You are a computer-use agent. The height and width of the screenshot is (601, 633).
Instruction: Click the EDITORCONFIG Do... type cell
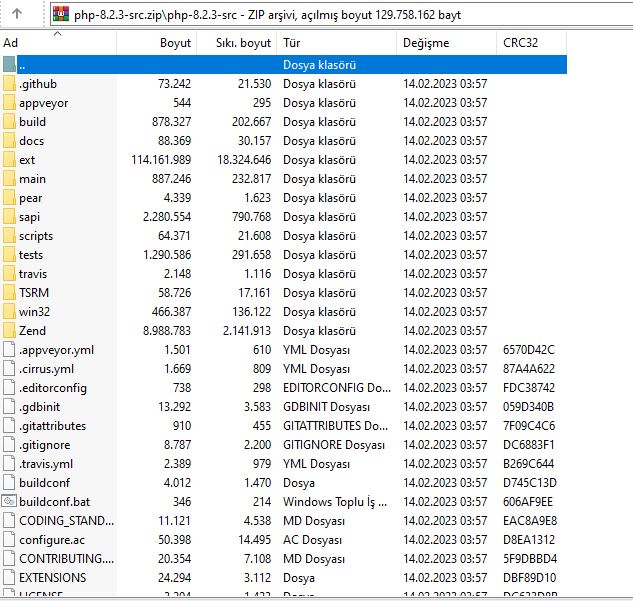tap(337, 387)
